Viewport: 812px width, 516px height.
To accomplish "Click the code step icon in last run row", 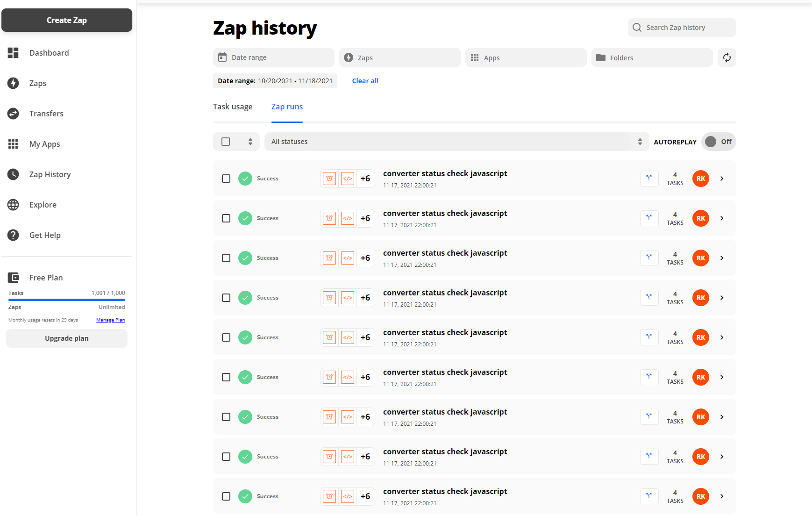I will [348, 496].
